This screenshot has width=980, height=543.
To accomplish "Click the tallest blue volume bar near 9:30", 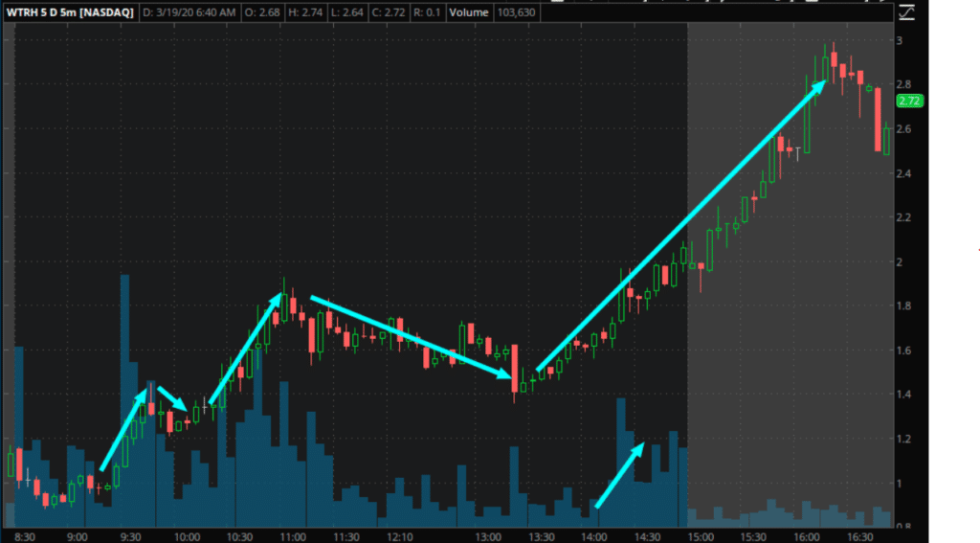I will (x=125, y=400).
